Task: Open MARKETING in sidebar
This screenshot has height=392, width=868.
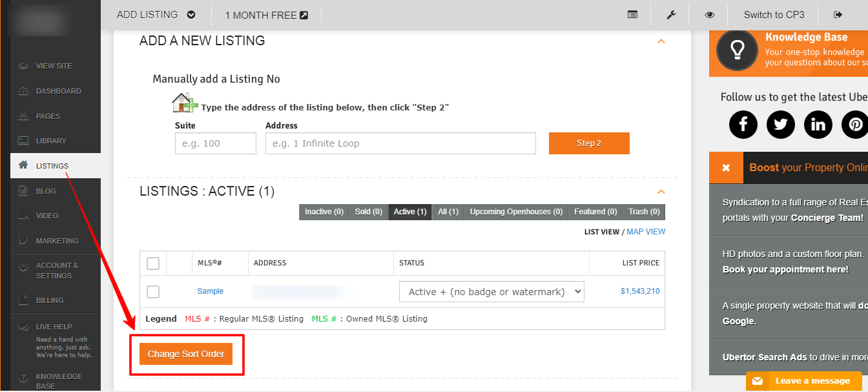Action: tap(57, 241)
